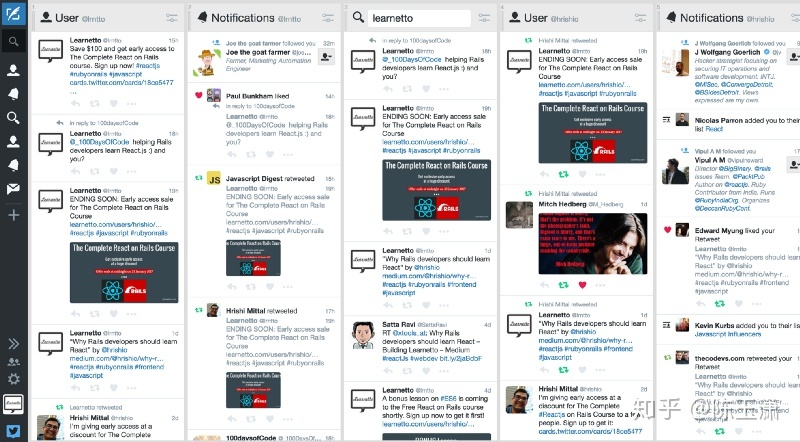
Task: Reply to search-column 'helping Rails developers' tweet
Action: pos(388,89)
